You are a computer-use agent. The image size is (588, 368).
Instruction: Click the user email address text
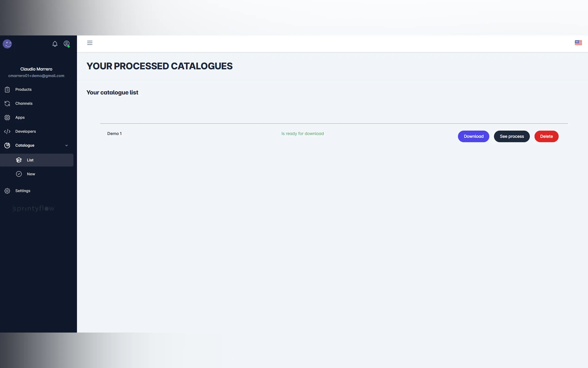coord(36,76)
